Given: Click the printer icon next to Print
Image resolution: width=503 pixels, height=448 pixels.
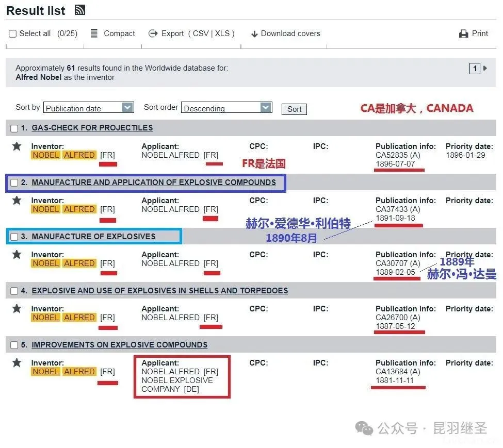Looking at the screenshot, I should click(x=463, y=34).
